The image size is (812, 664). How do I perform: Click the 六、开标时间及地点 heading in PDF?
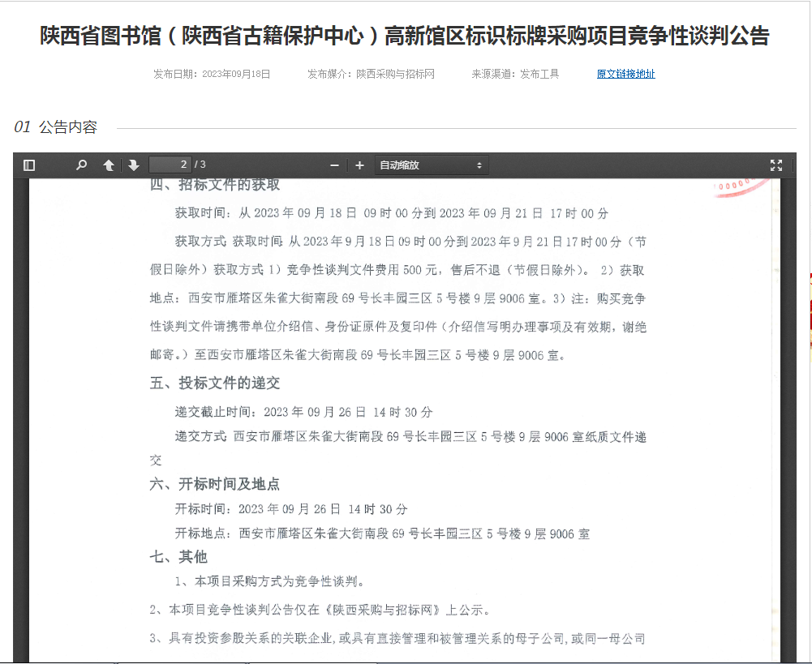215,484
